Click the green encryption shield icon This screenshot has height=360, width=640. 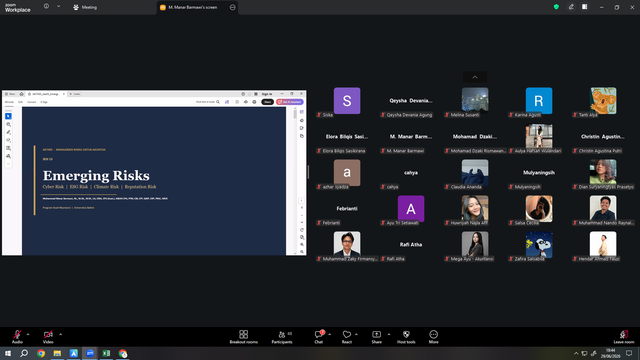point(556,7)
